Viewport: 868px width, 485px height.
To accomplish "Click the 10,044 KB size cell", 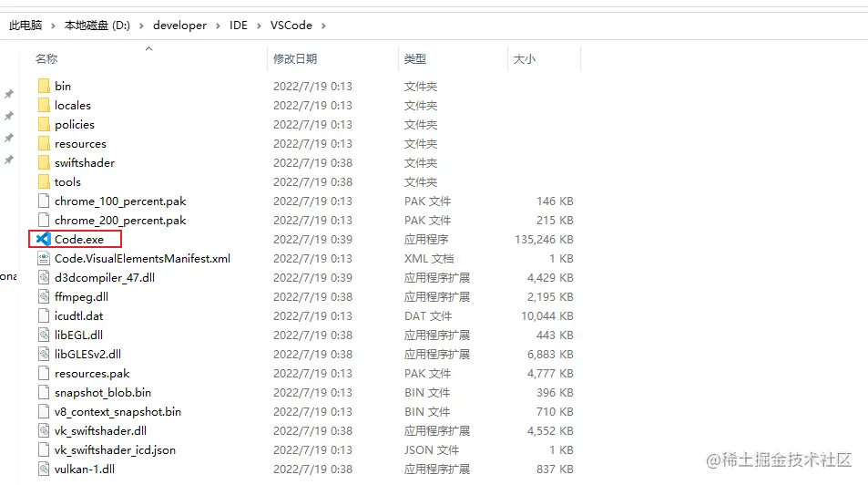I will 547,316.
